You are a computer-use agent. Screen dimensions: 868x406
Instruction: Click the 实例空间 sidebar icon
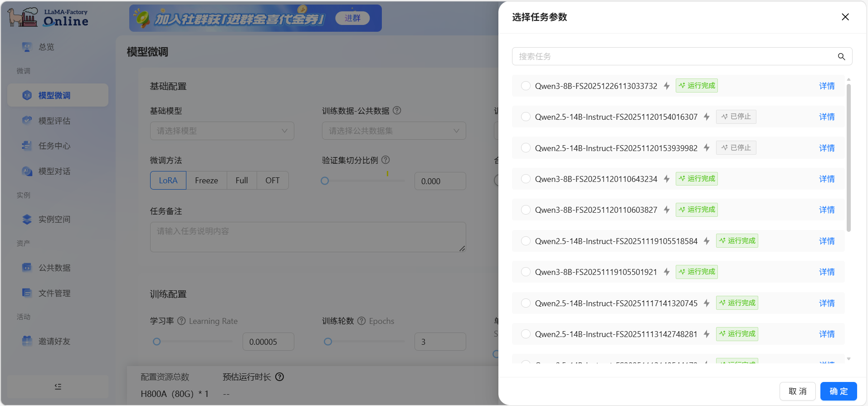pyautogui.click(x=27, y=219)
